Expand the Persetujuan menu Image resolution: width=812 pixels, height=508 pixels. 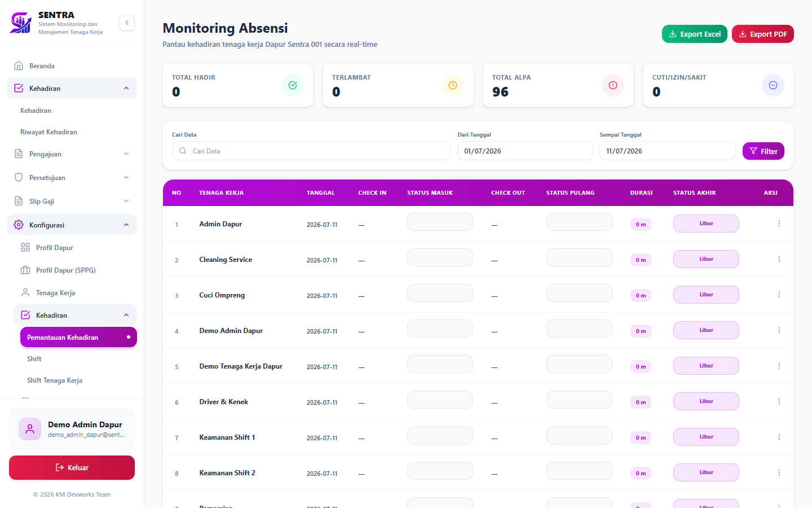[x=72, y=178]
